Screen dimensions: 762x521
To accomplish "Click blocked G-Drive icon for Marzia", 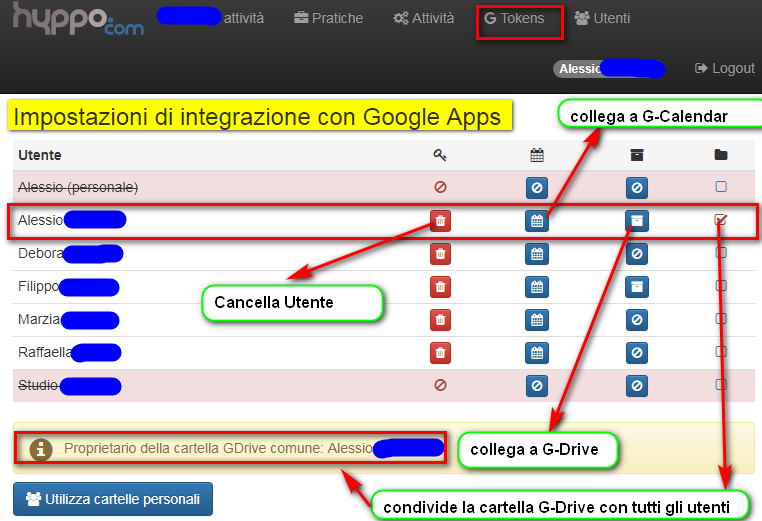I will coord(637,320).
